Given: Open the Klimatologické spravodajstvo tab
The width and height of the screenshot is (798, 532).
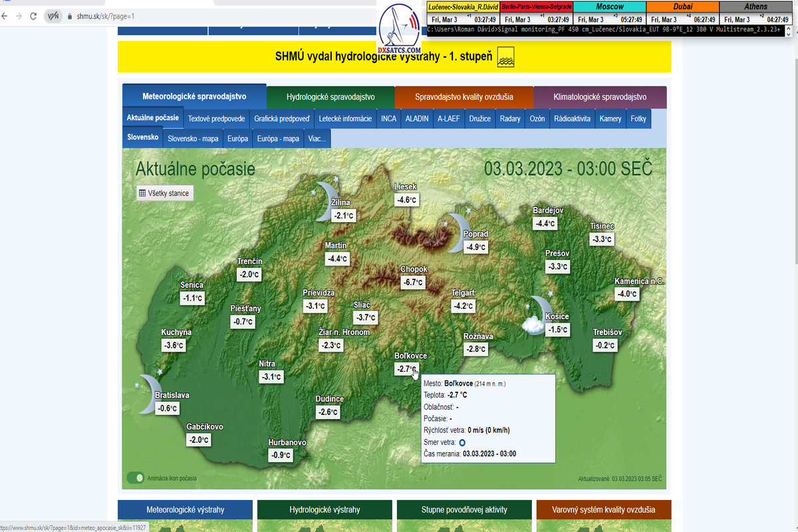Looking at the screenshot, I should pyautogui.click(x=600, y=97).
